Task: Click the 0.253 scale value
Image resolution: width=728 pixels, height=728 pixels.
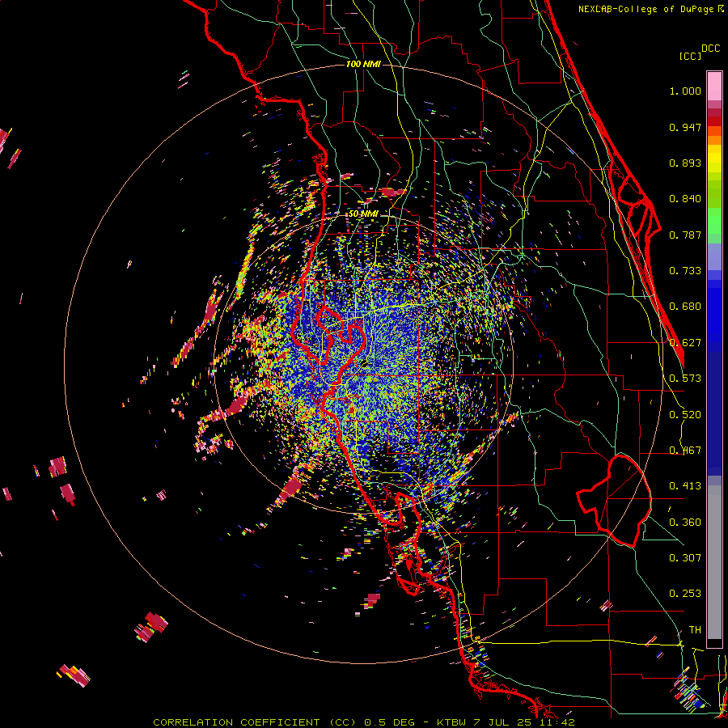Action: (685, 594)
